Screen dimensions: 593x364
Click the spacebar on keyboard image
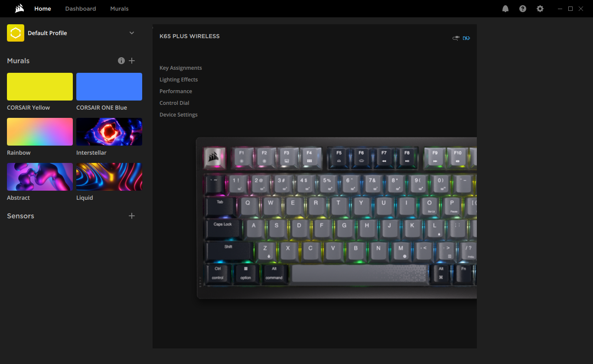pyautogui.click(x=359, y=274)
